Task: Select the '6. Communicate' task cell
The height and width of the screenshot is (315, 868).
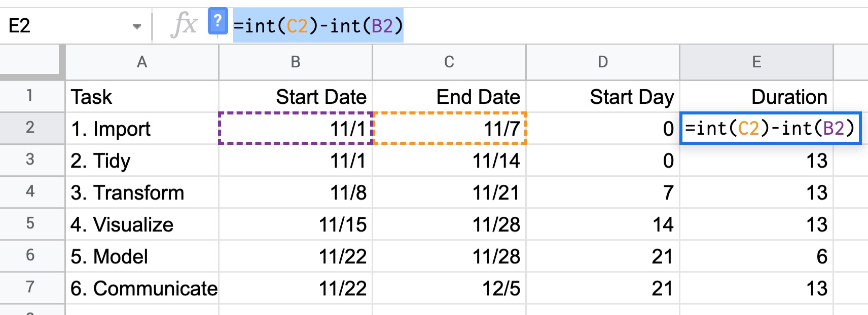Action: [x=142, y=288]
